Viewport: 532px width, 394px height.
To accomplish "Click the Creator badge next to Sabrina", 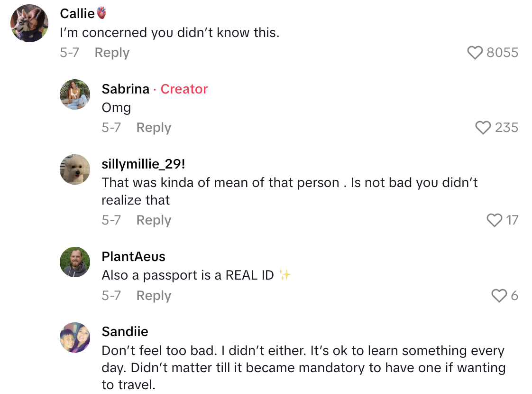I will click(184, 89).
